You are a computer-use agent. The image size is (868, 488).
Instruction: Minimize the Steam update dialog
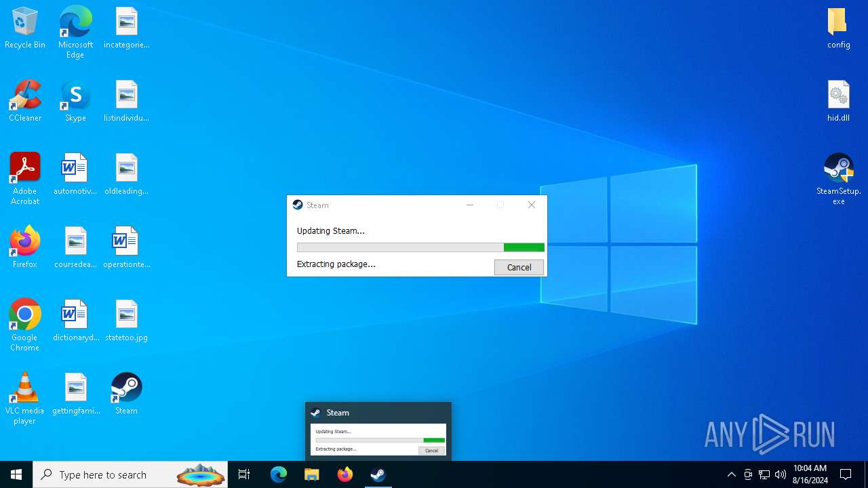(470, 205)
